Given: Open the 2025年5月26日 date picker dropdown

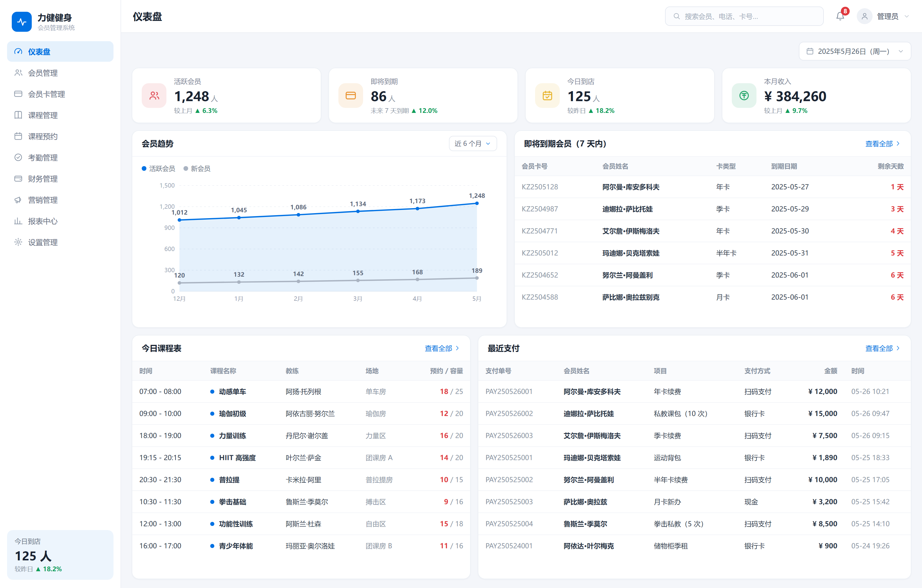Looking at the screenshot, I should tap(855, 51).
